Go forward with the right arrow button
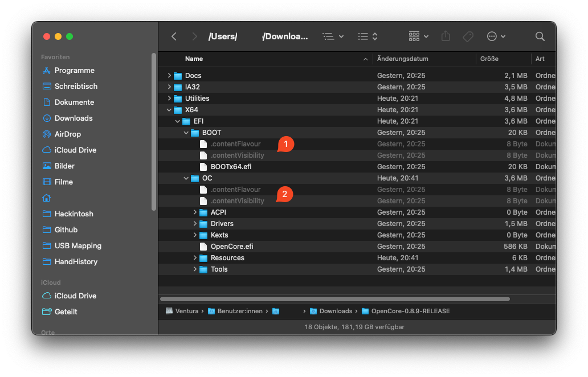588x377 pixels. coord(194,36)
